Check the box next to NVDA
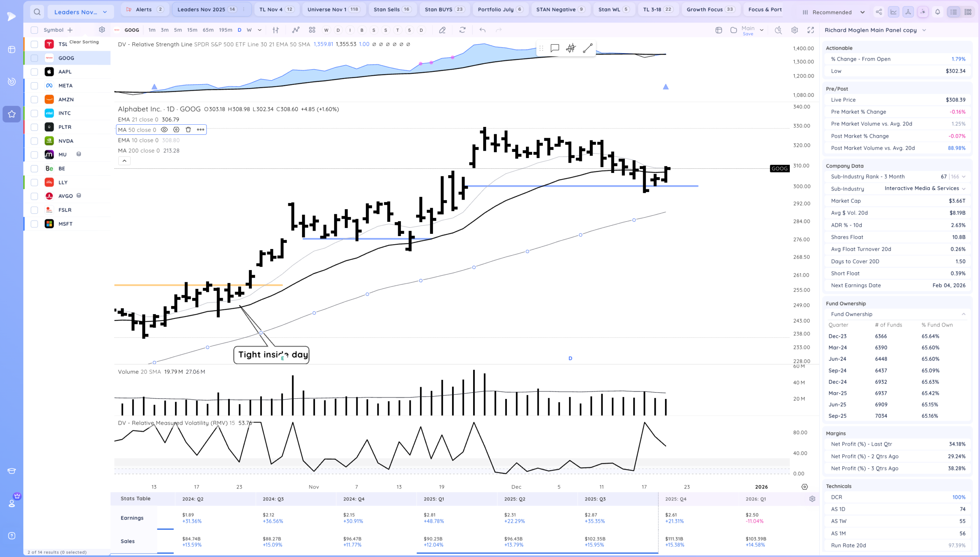This screenshot has height=557, width=980. [34, 141]
